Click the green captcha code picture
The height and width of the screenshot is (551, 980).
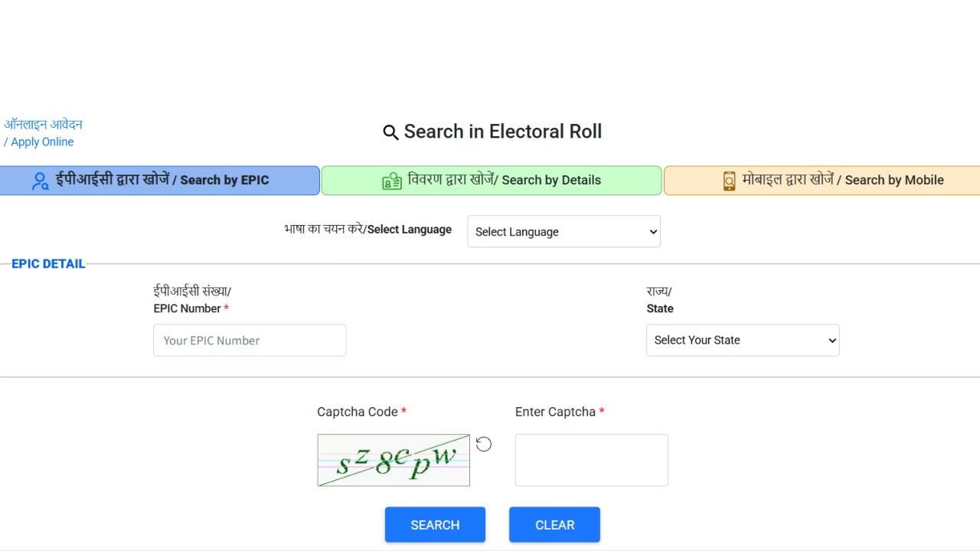[394, 460]
